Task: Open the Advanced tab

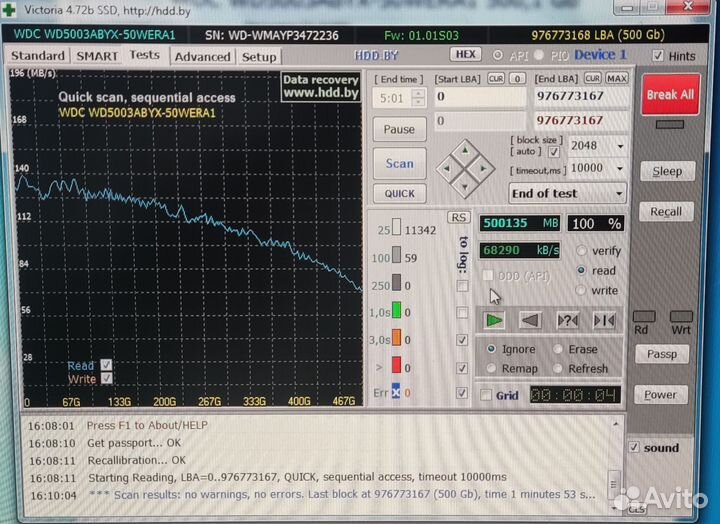Action: point(202,56)
